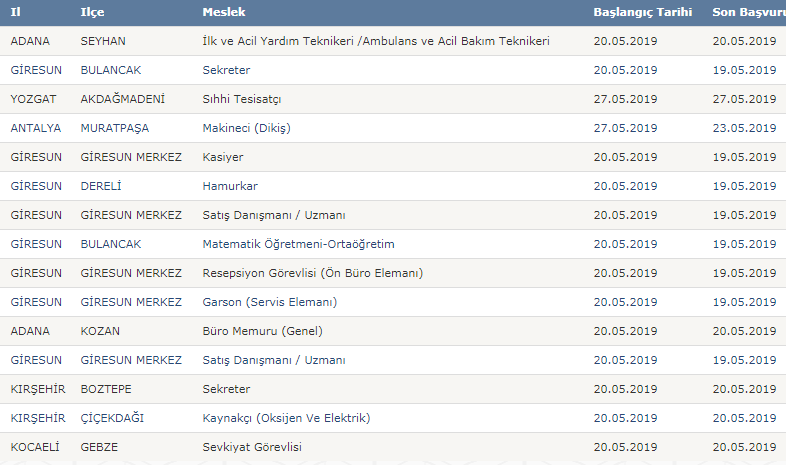
Task: Click the Garson (Servis Elemanı) link
Action: click(x=270, y=302)
